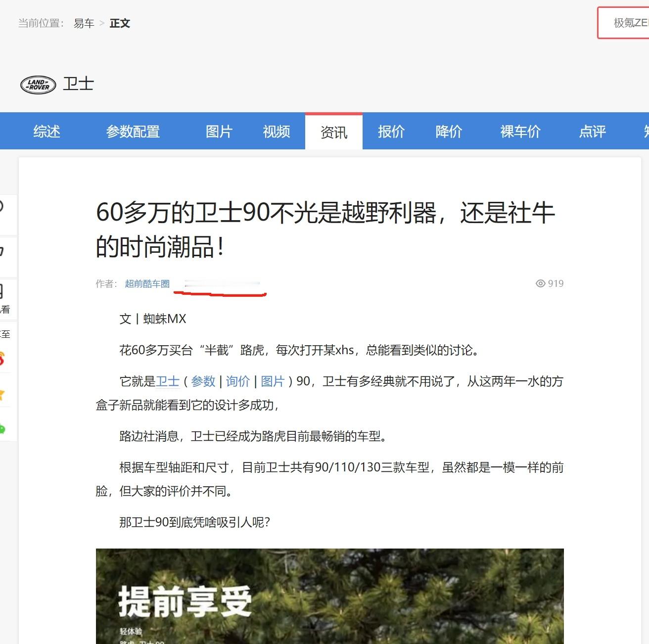Screen dimensions: 649x644
Task: Open the 提前享受 article image
Action: click(x=330, y=596)
